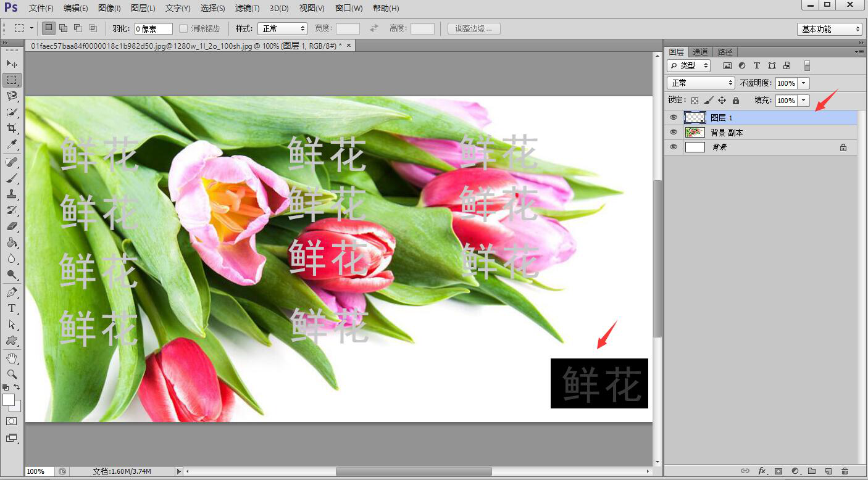
Task: Click the foreground color swatch
Action: (x=9, y=400)
